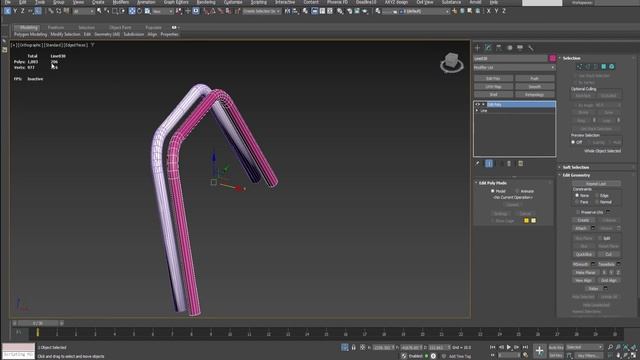Open the Modifier List dropdown
Screen dimensions: 640x360
tap(514, 67)
